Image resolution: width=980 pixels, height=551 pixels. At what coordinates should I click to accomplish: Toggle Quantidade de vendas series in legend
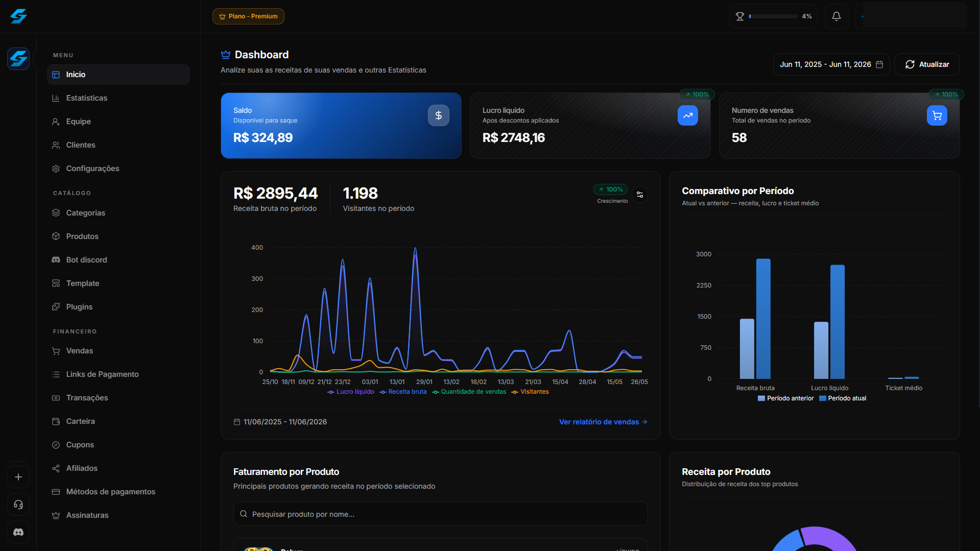pyautogui.click(x=469, y=392)
